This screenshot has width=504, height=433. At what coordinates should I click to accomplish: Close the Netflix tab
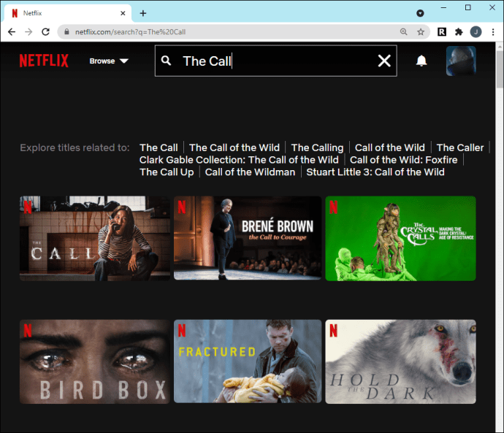click(x=123, y=13)
